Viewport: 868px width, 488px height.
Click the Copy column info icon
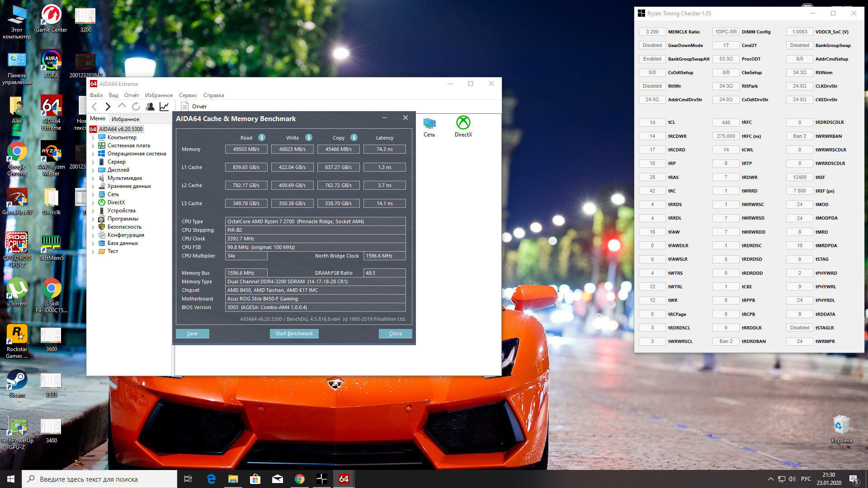pyautogui.click(x=354, y=137)
